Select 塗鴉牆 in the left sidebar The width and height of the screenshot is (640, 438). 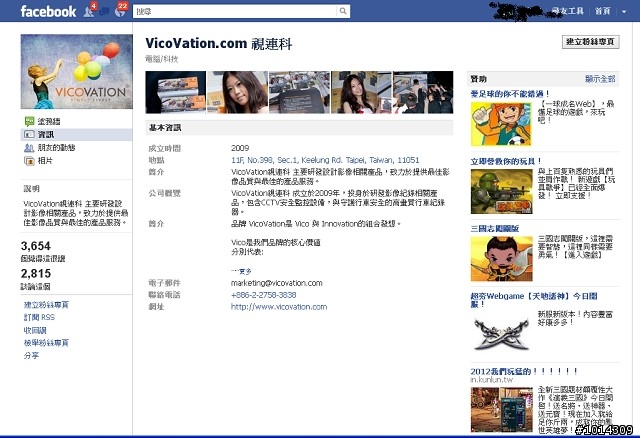(49, 121)
